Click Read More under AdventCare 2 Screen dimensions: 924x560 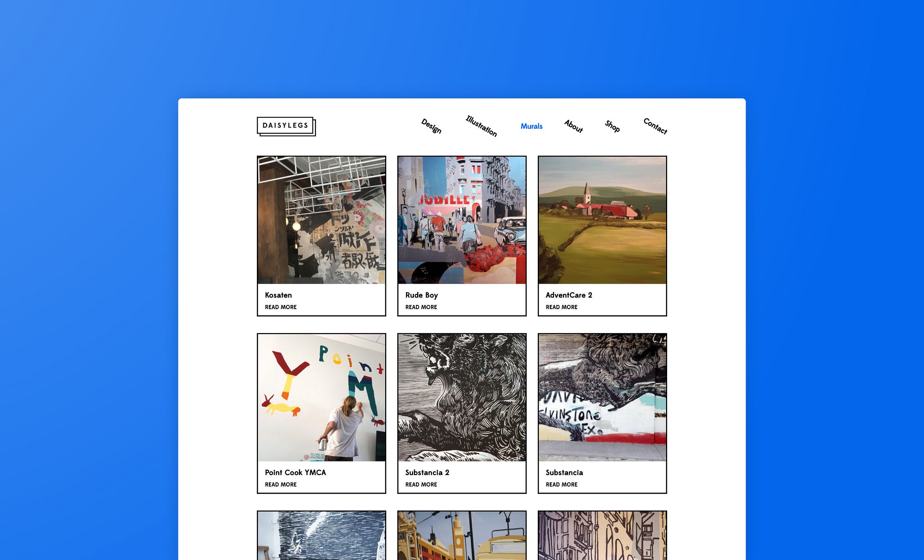pyautogui.click(x=561, y=307)
